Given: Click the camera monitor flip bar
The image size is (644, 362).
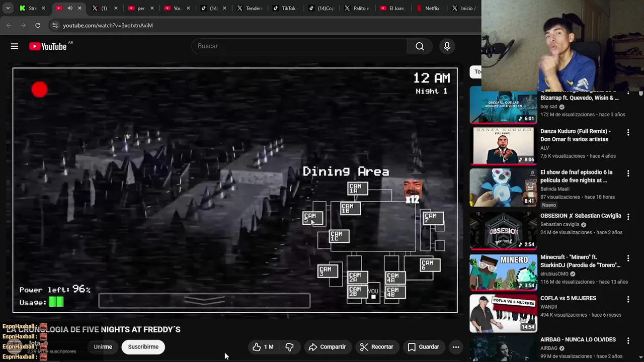Looking at the screenshot, I should pos(204,301).
